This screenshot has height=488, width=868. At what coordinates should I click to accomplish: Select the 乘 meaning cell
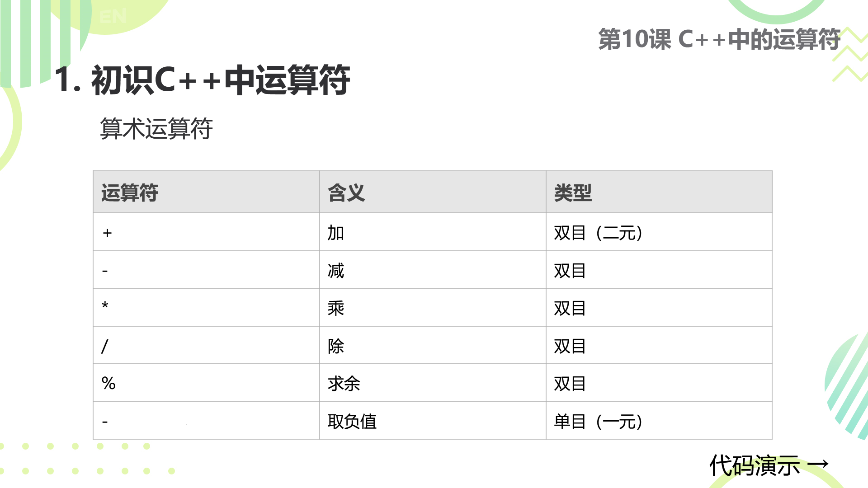[x=433, y=308]
